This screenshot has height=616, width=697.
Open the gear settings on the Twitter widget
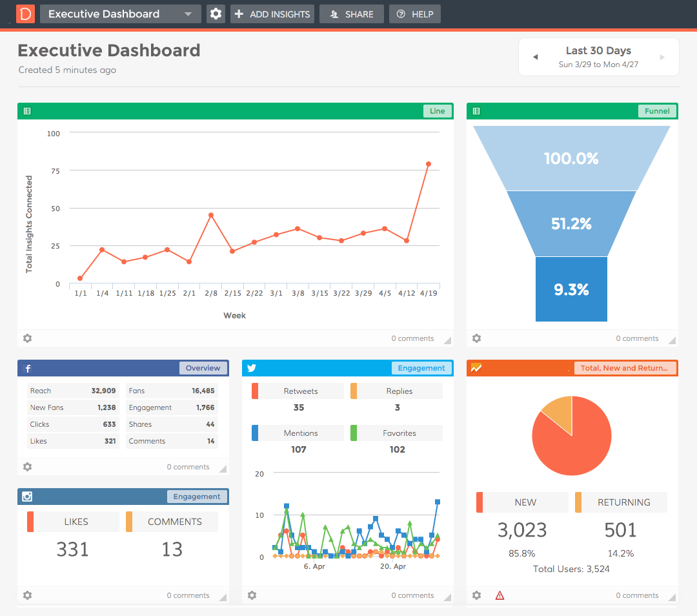tap(252, 595)
